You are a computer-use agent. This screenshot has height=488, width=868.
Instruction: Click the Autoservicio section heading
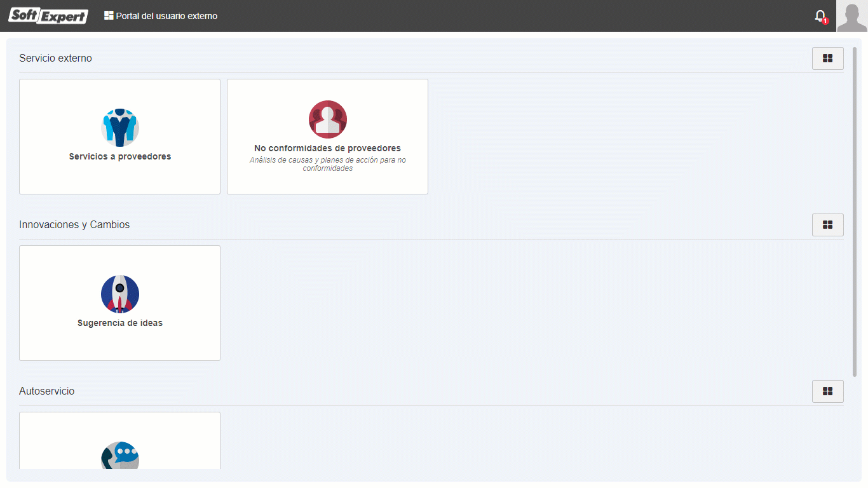[x=46, y=391]
